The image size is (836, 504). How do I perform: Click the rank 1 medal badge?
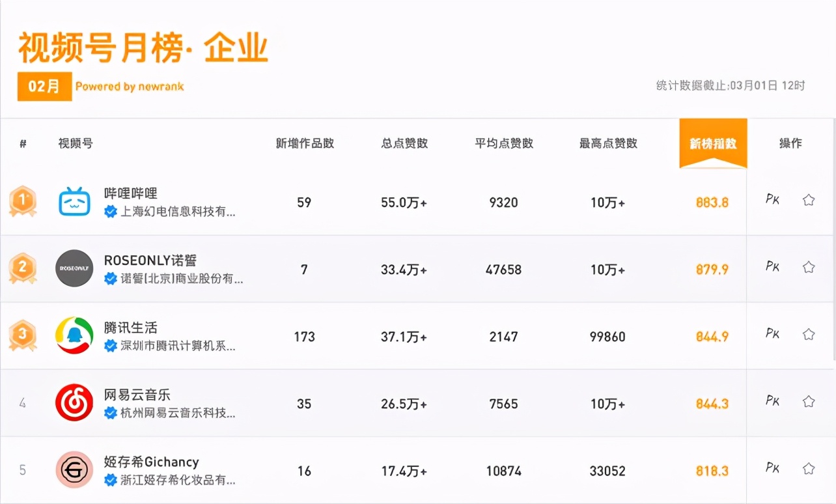(x=23, y=202)
